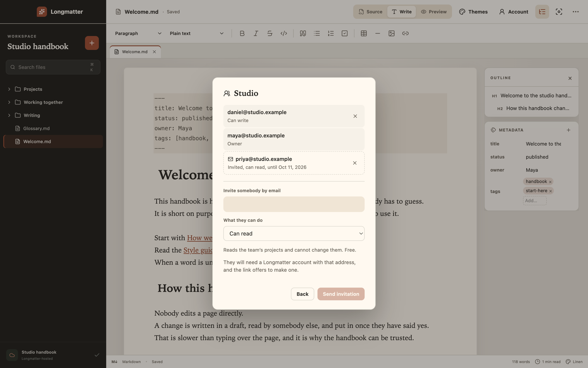Open the Paragraph style dropdown
The image size is (588, 368).
(x=138, y=33)
